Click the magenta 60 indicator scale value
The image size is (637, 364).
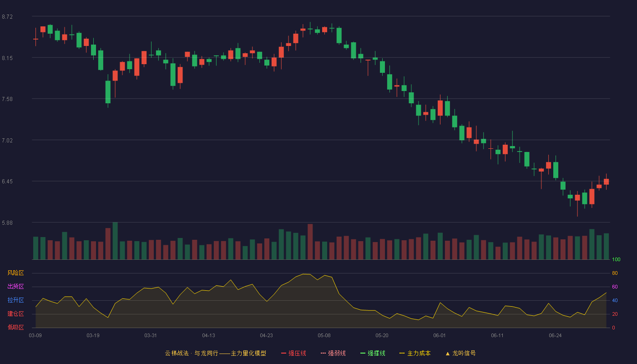(615, 287)
